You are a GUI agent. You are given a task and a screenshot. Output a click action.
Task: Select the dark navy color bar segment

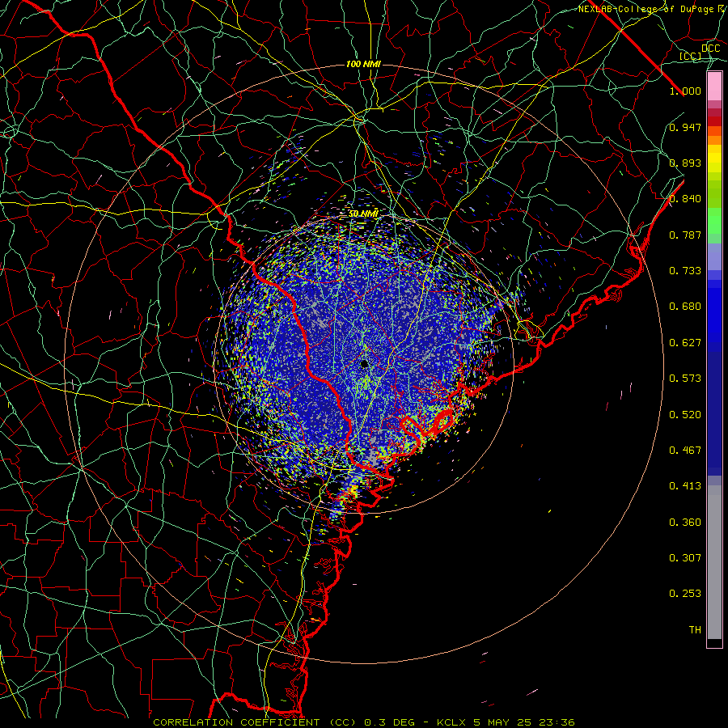click(x=714, y=413)
